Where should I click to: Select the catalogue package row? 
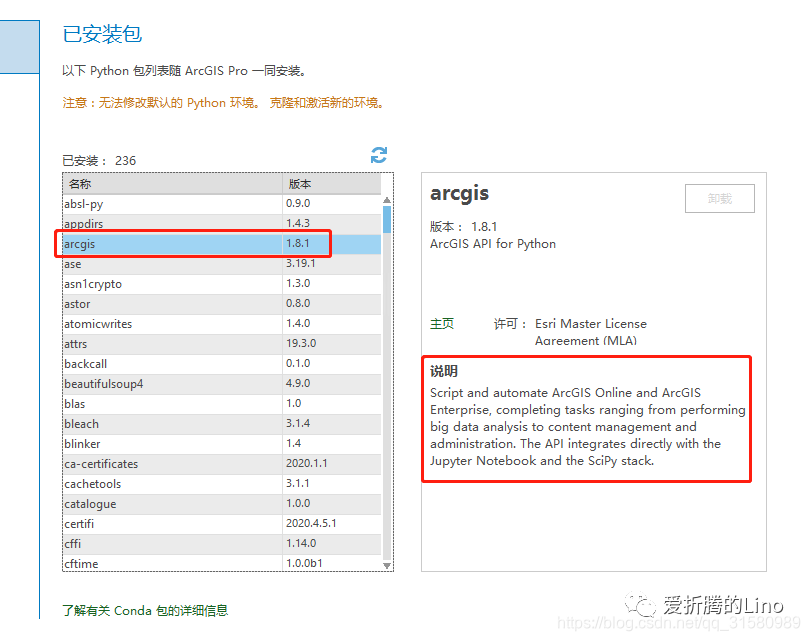click(222, 504)
